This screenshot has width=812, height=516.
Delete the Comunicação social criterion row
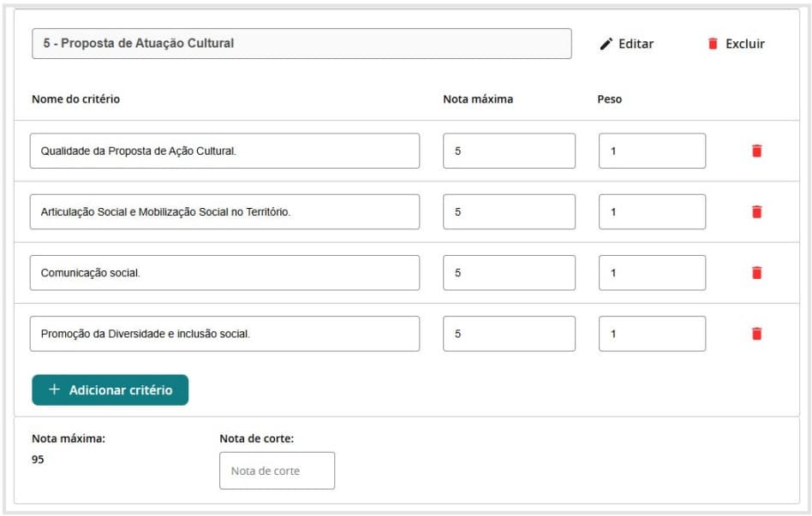pos(756,273)
